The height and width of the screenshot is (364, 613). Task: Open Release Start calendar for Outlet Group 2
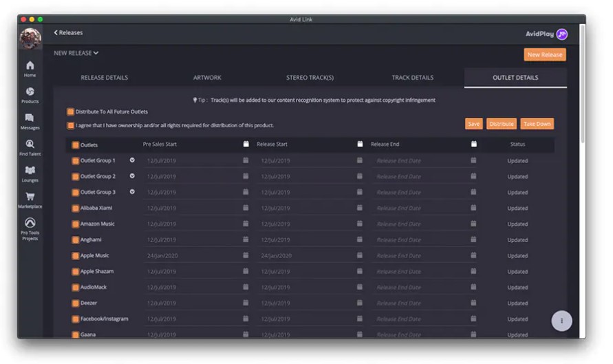[x=359, y=176]
